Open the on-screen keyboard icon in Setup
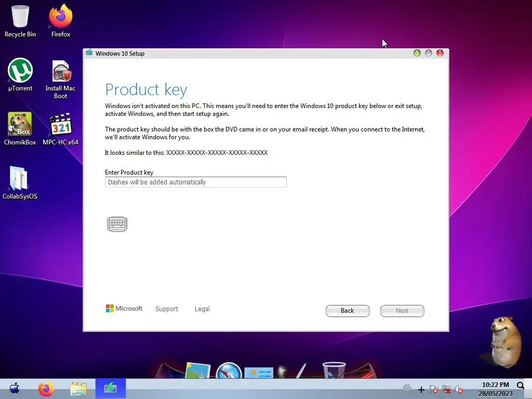The height and width of the screenshot is (399, 532). tap(117, 224)
